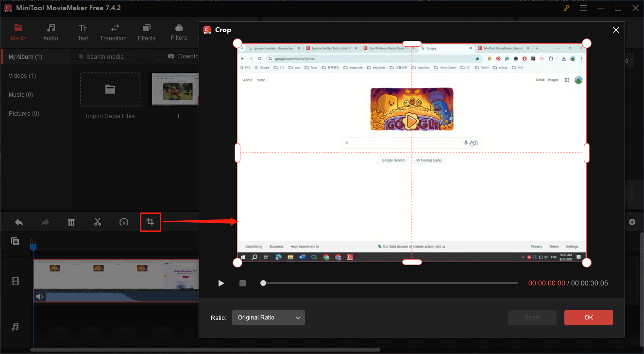Viewport: 644px width, 354px height.
Task: Click the redo arrow in timeline toolbar
Action: coord(45,222)
